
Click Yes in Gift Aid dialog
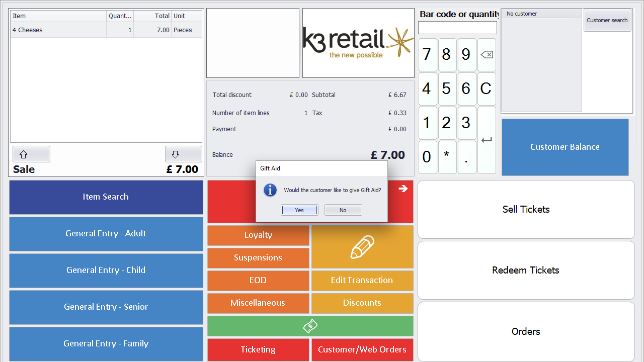[x=299, y=210]
